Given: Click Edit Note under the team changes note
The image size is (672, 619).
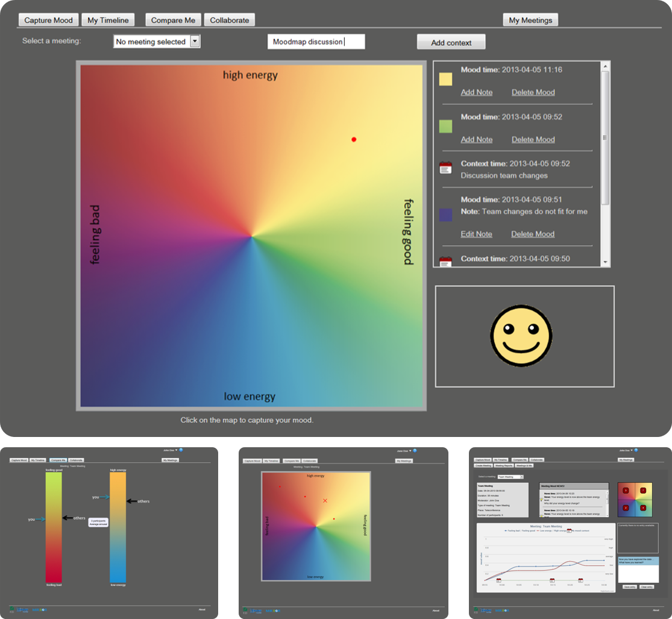Looking at the screenshot, I should (476, 234).
